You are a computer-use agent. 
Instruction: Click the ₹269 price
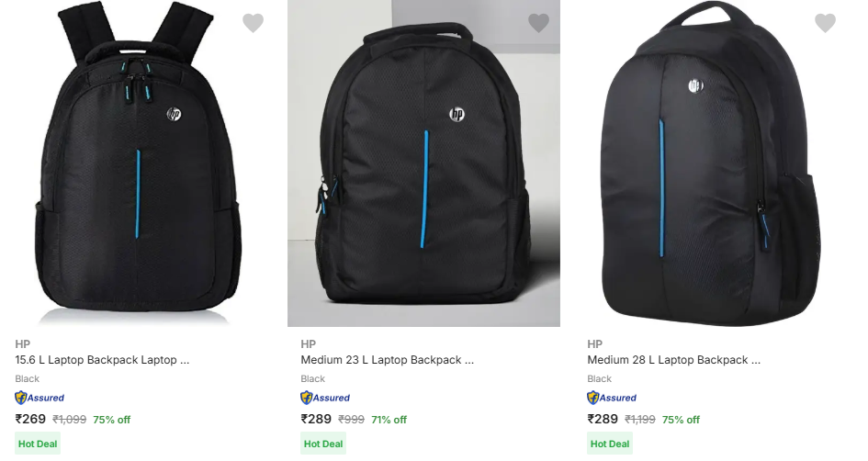tap(30, 419)
